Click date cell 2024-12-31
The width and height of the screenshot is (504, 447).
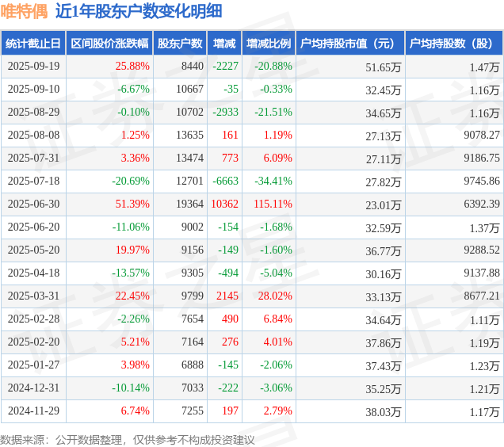click(x=34, y=388)
